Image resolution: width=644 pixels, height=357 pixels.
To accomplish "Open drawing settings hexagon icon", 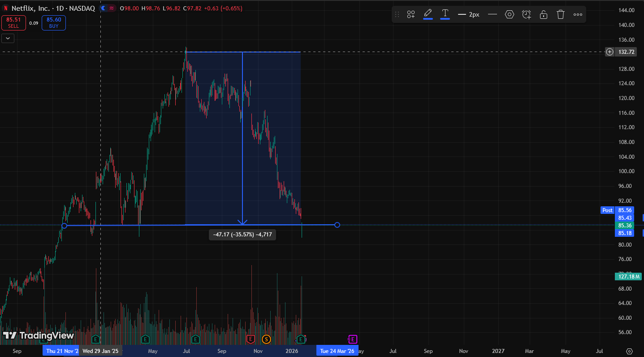I will pos(509,14).
